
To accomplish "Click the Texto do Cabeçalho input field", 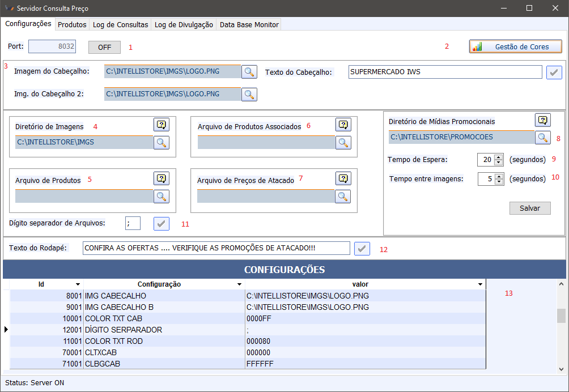I will point(445,72).
